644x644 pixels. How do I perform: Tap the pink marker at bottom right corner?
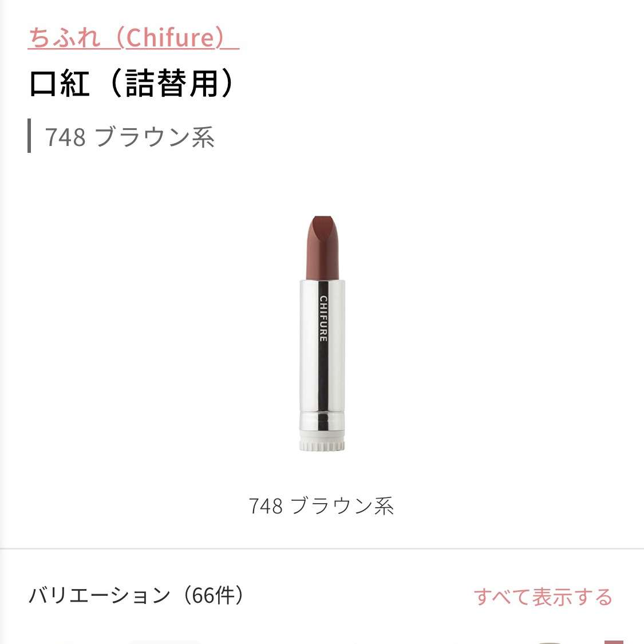coord(614,642)
